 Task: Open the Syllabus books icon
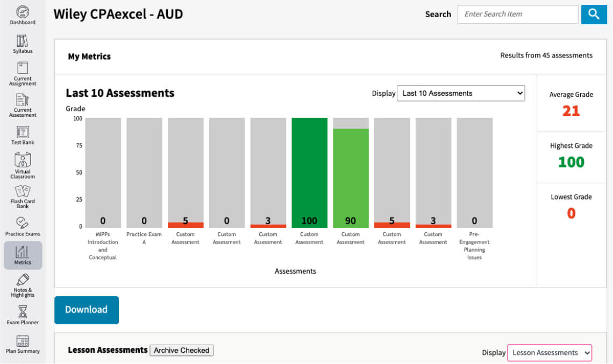23,41
